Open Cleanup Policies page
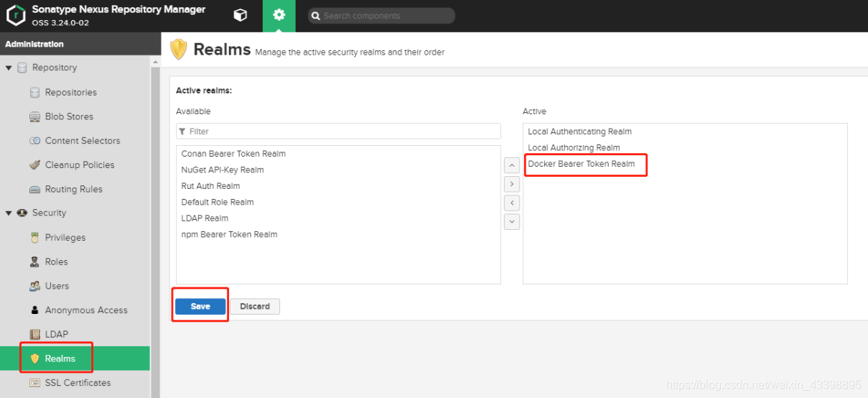Viewport: 868px width, 398px height. pyautogui.click(x=80, y=165)
